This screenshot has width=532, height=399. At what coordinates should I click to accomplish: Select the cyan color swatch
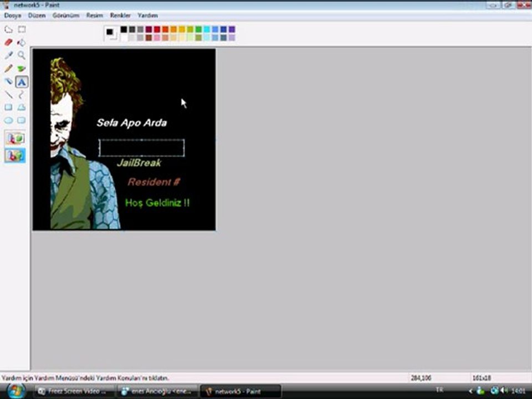tap(207, 29)
